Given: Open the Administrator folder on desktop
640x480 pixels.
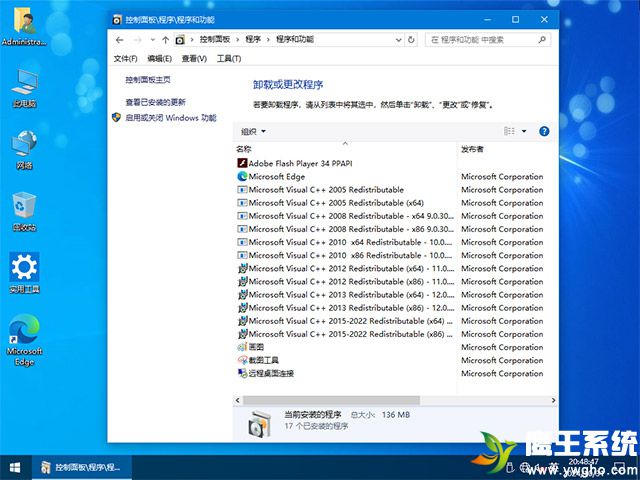Looking at the screenshot, I should [x=24, y=27].
